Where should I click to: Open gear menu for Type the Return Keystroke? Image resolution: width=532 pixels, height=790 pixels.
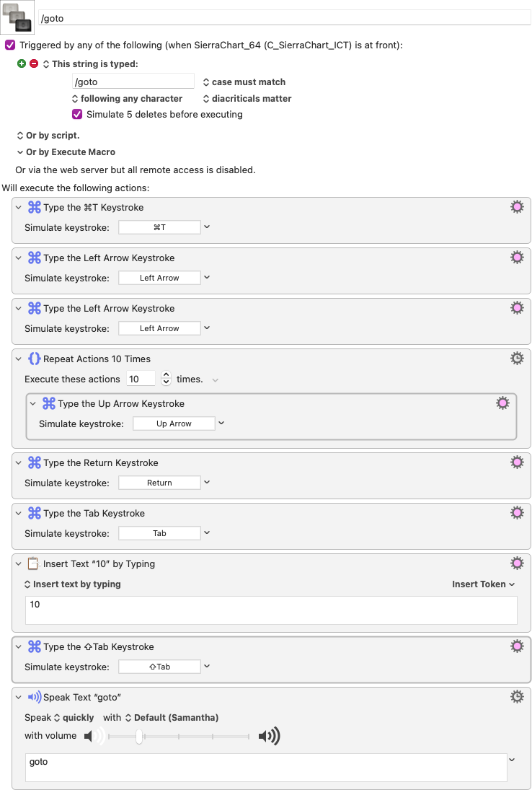tap(517, 462)
